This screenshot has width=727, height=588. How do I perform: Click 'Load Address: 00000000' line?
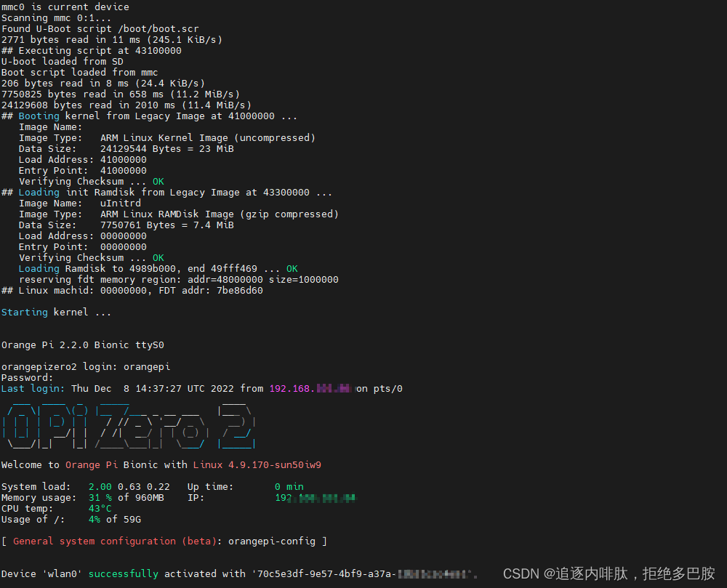[83, 235]
